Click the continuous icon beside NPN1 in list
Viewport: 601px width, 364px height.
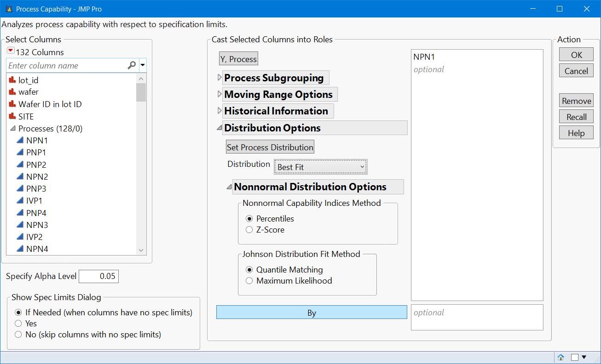click(x=20, y=141)
